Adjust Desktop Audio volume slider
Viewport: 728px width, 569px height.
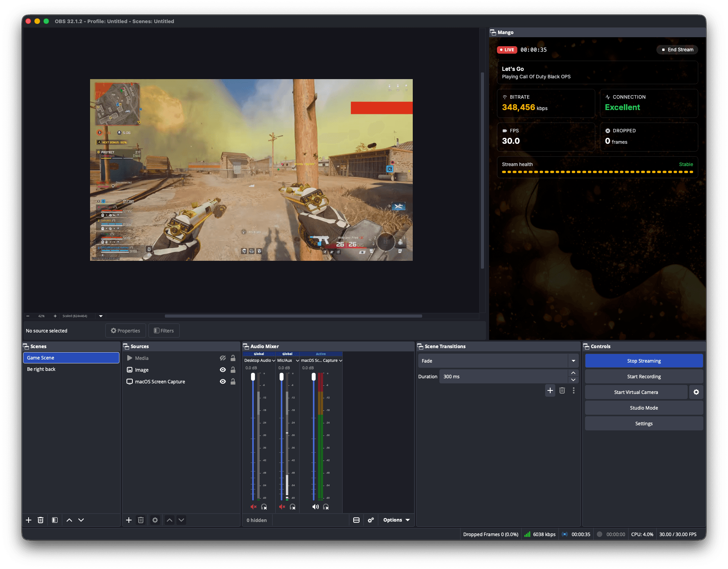[x=253, y=377]
